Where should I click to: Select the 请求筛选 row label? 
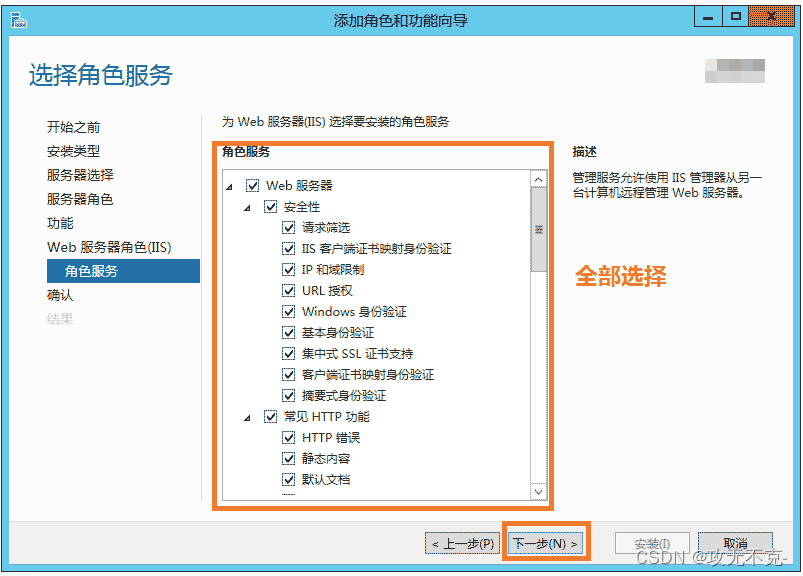tap(326, 227)
